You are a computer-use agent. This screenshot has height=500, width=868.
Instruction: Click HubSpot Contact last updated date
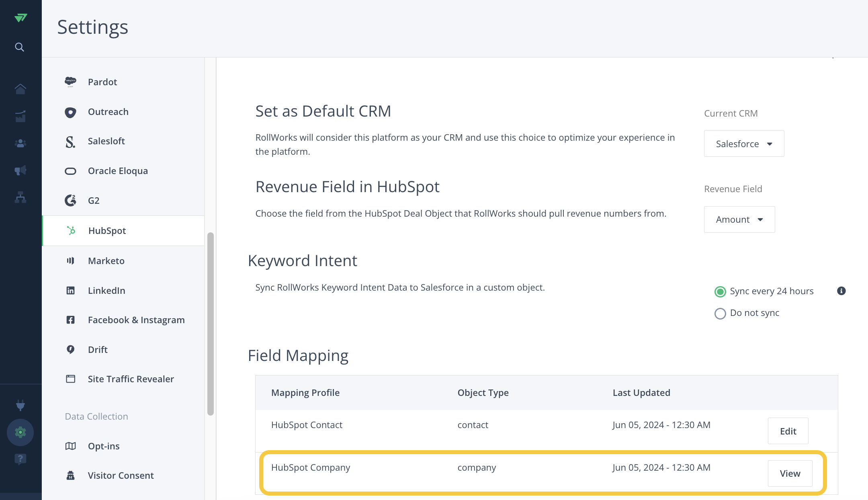[x=661, y=425]
